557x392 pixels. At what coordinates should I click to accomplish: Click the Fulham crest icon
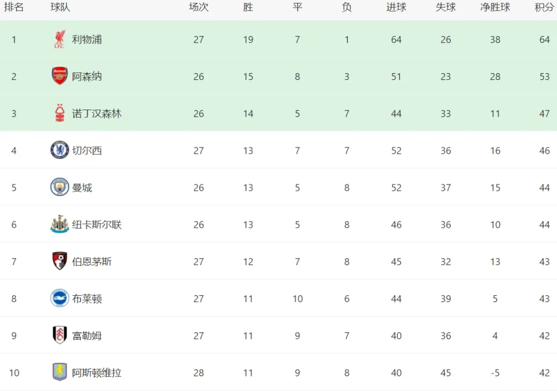coord(60,335)
